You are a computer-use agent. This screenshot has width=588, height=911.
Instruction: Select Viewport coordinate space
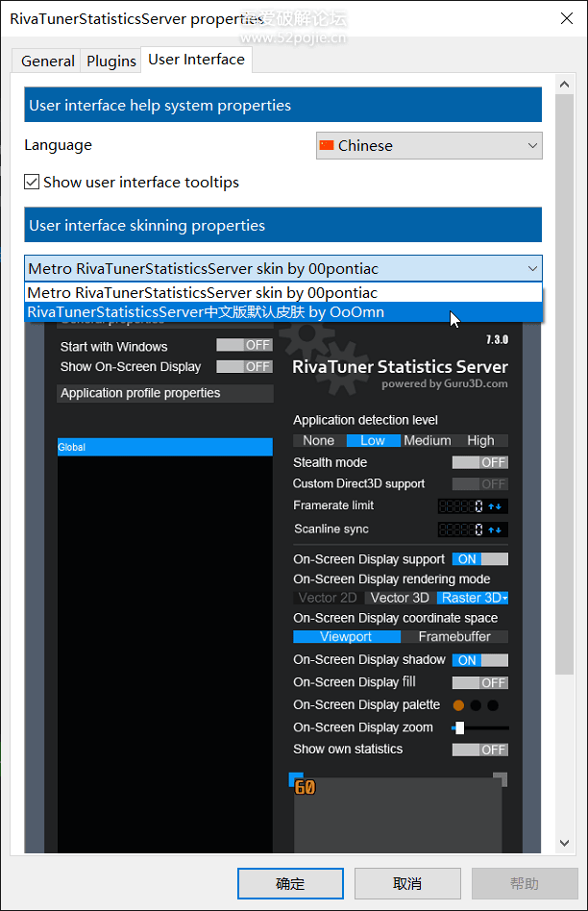click(347, 637)
